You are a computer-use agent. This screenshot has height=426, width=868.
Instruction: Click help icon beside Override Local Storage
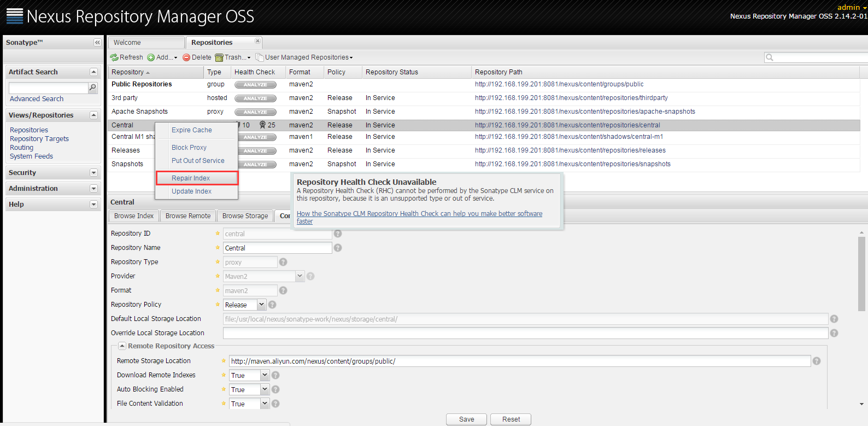coord(834,333)
